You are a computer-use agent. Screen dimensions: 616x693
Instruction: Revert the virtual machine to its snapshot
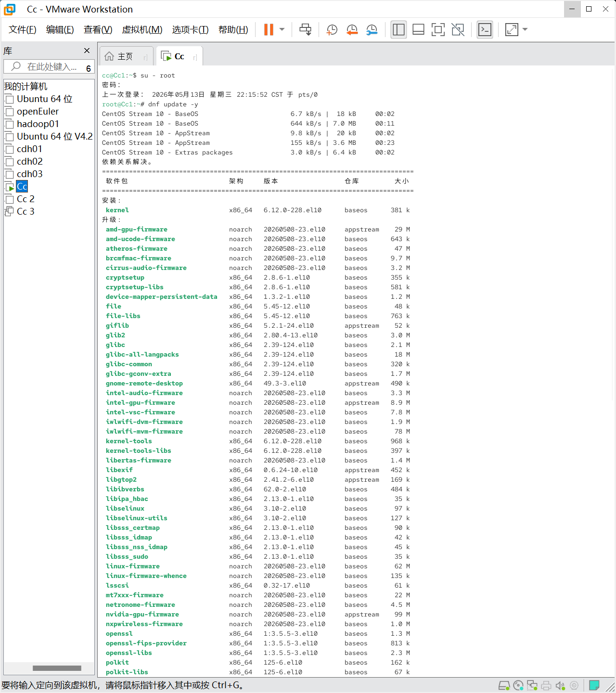pyautogui.click(x=352, y=29)
